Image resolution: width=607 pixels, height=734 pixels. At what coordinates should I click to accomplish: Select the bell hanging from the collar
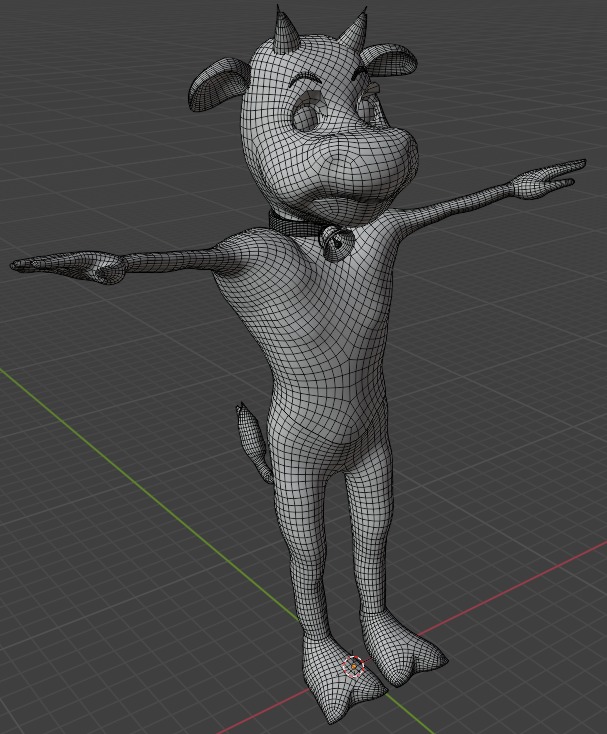click(336, 243)
